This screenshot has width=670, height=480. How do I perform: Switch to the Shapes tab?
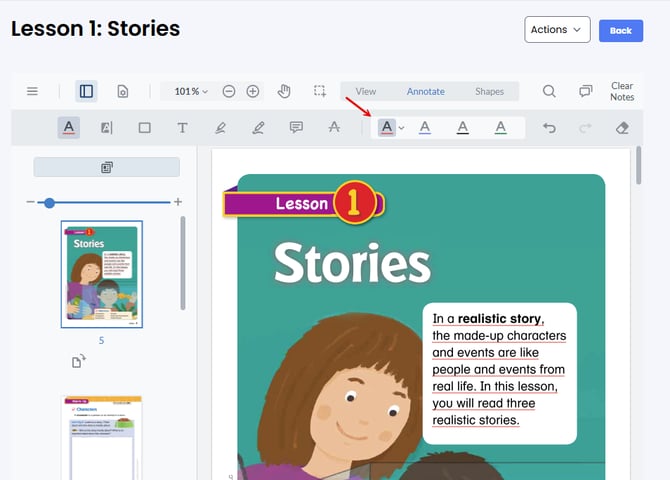(x=489, y=91)
